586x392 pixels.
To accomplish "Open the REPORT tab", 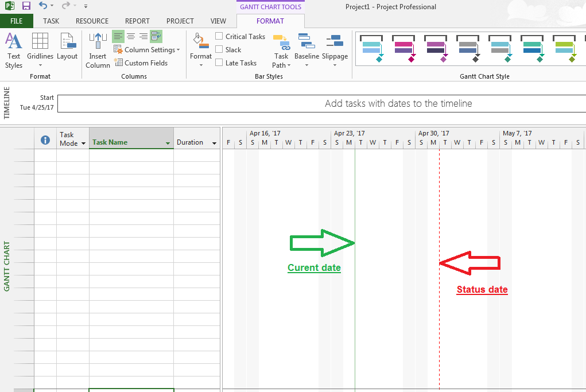I will point(137,21).
